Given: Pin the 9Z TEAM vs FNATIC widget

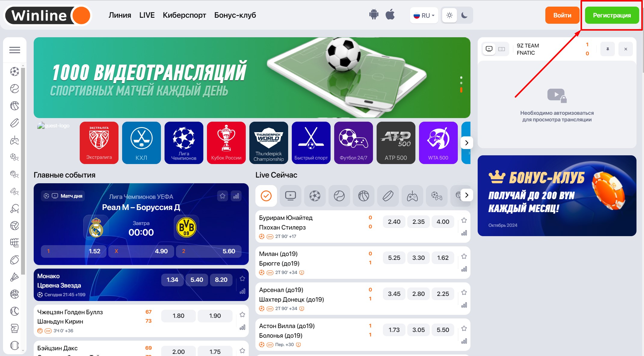Looking at the screenshot, I should 608,49.
